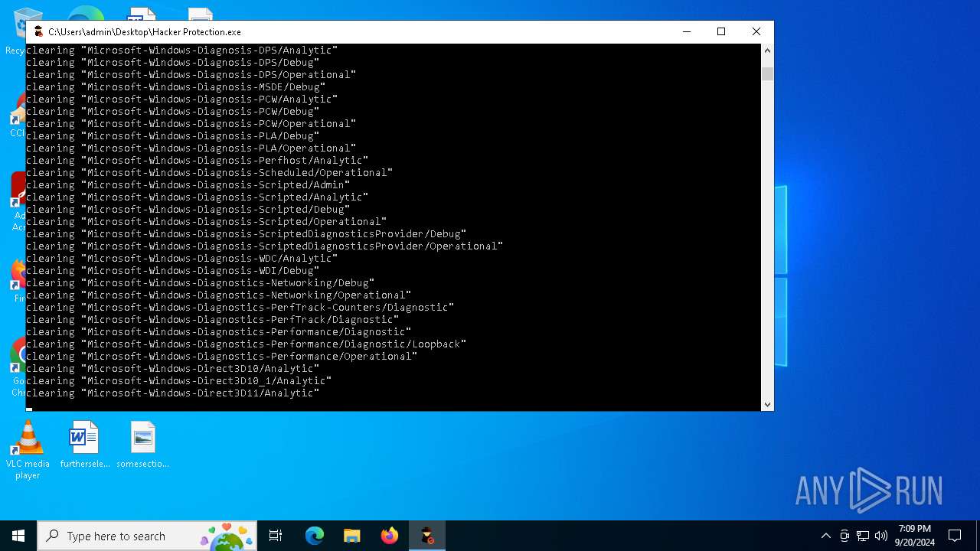
Task: Click the line "Microsoft-Windows-Diagnosis-DPS/Analytic"
Action: click(182, 51)
